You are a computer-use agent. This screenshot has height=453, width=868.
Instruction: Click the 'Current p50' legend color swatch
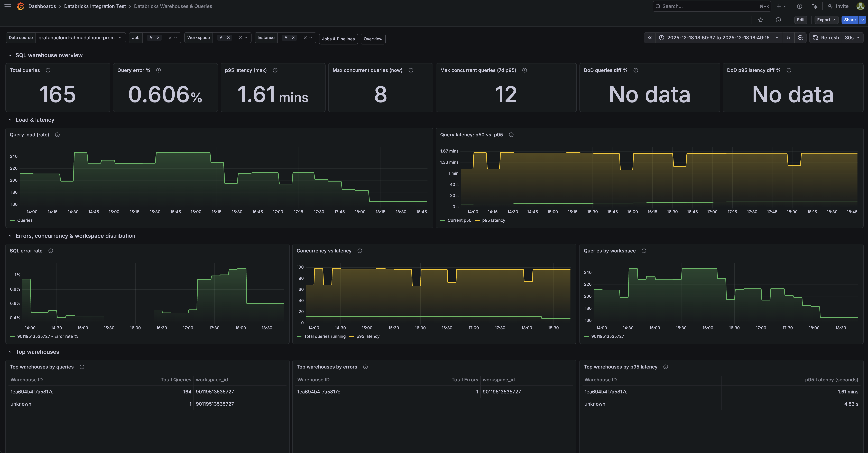pos(442,220)
